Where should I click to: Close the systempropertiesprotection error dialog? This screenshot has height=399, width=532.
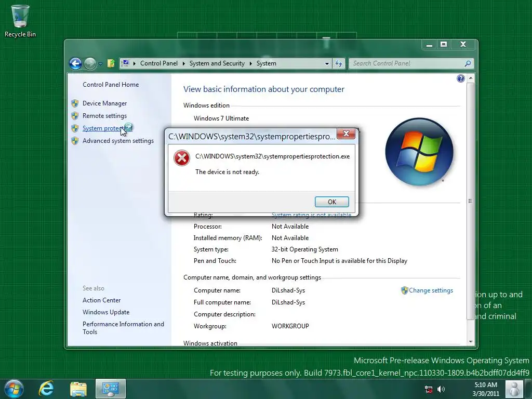click(345, 134)
